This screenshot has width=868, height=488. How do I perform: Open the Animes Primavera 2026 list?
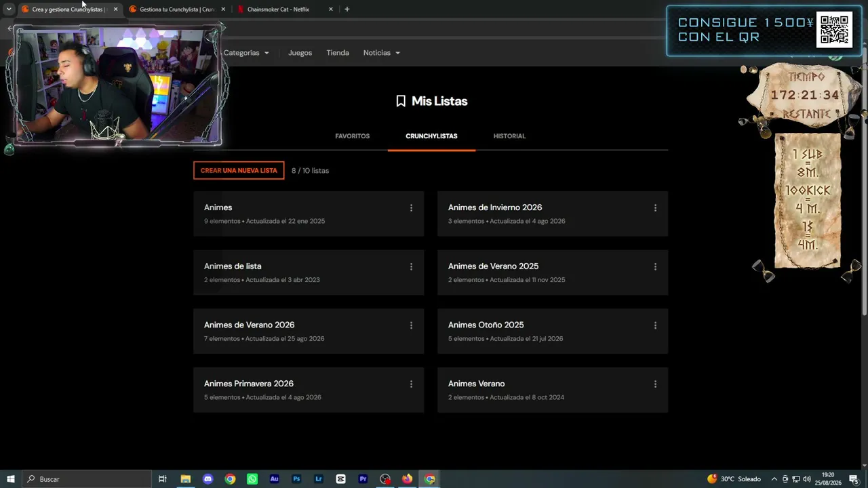(309, 390)
